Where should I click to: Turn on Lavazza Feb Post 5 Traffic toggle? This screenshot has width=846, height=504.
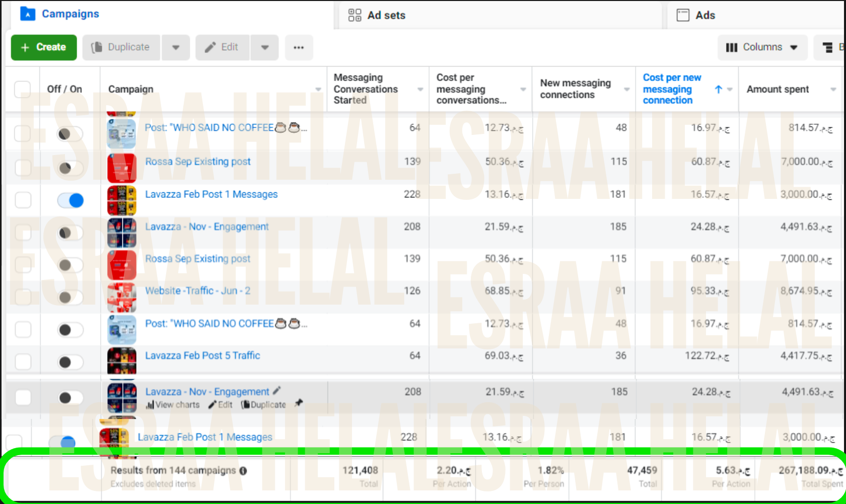click(70, 362)
